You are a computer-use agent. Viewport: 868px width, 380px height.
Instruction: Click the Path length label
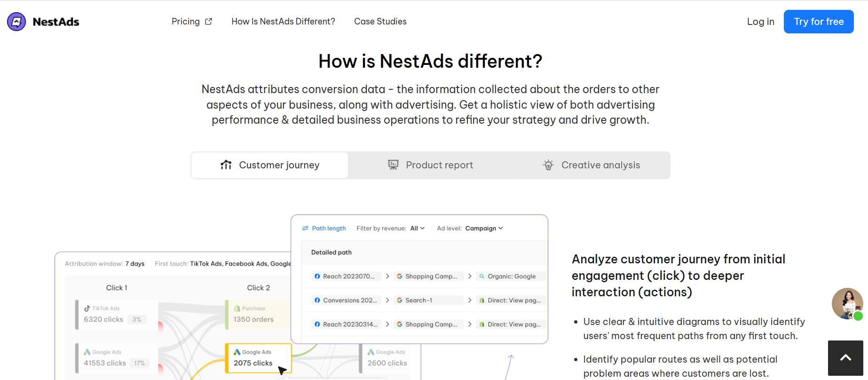[329, 228]
